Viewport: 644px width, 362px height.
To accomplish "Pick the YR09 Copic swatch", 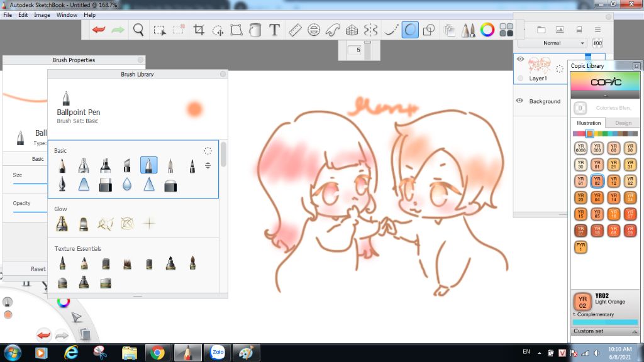I will point(630,230).
